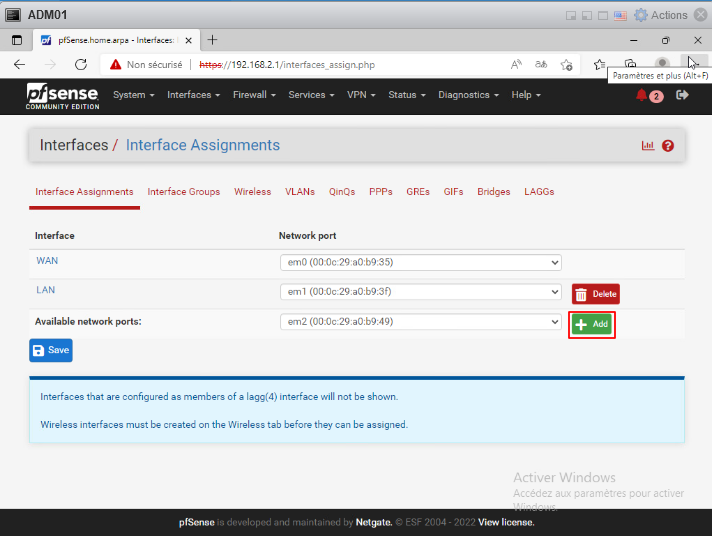Switch to the VLANs tab

(299, 192)
